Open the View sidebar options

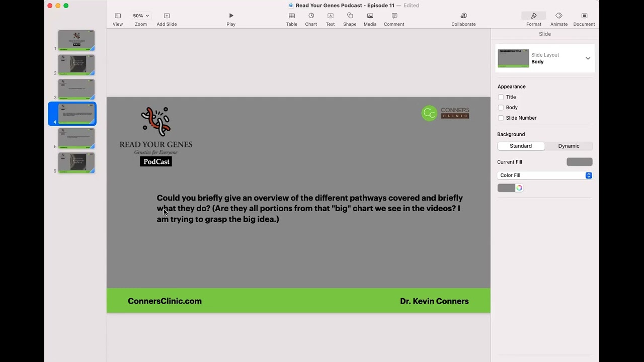coord(118,19)
